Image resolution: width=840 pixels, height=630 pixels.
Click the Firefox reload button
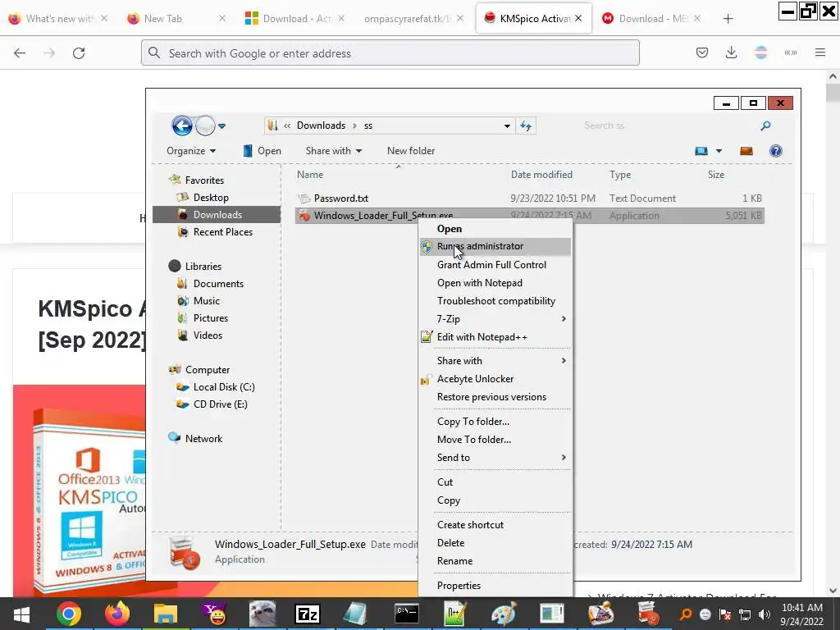click(x=79, y=53)
